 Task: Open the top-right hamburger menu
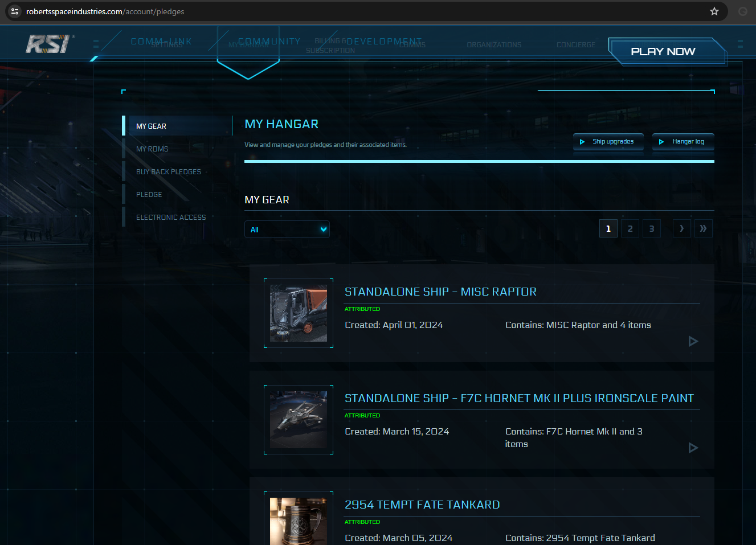(x=739, y=43)
